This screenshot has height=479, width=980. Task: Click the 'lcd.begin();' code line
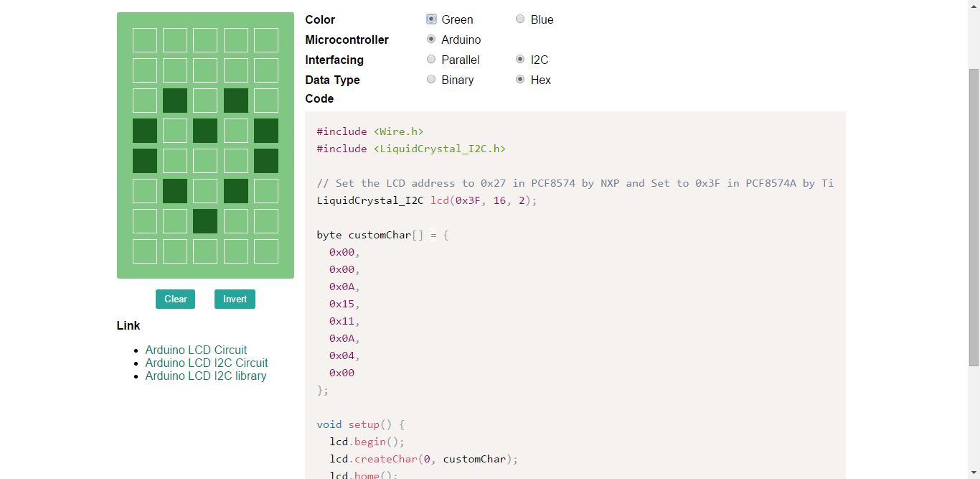(367, 442)
